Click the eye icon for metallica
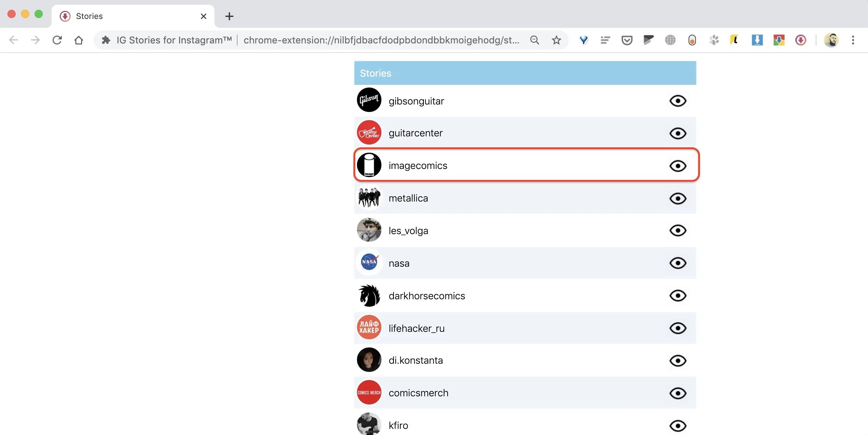This screenshot has height=435, width=868. pos(678,198)
